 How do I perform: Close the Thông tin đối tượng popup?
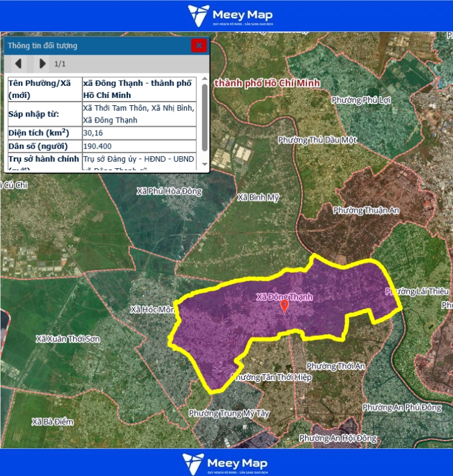198,46
